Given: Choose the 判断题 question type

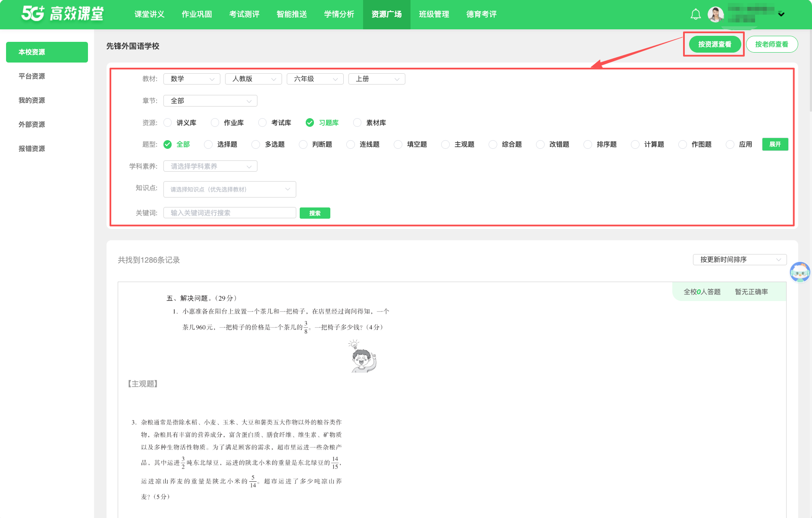Looking at the screenshot, I should [x=316, y=144].
